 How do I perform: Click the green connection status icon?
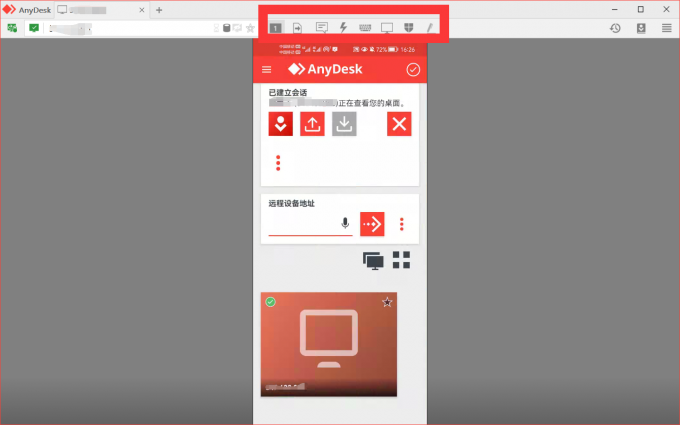(x=12, y=28)
